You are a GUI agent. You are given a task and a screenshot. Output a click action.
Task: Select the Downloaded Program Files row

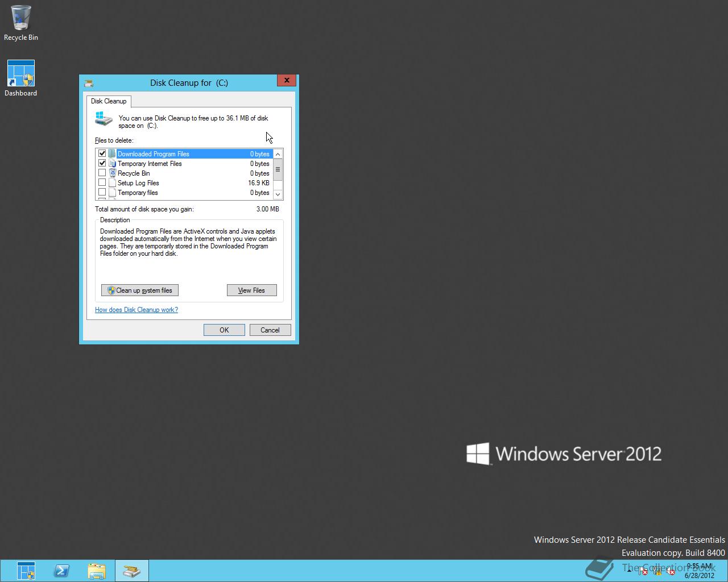pyautogui.click(x=184, y=154)
